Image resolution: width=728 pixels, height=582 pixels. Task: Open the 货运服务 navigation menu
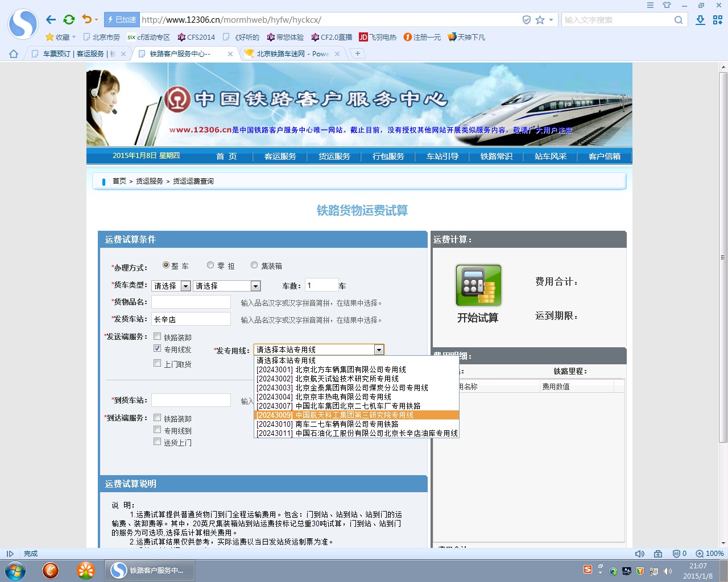point(334,156)
